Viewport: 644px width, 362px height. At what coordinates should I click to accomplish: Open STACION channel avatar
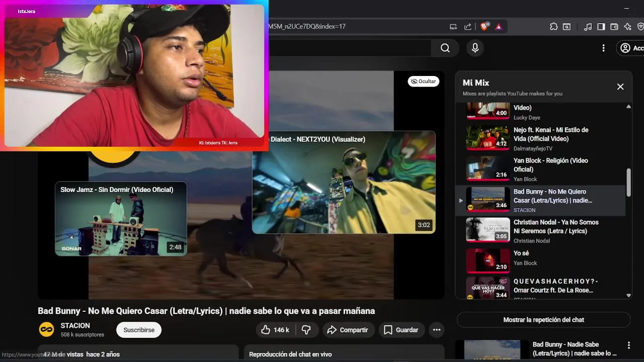coord(46,329)
